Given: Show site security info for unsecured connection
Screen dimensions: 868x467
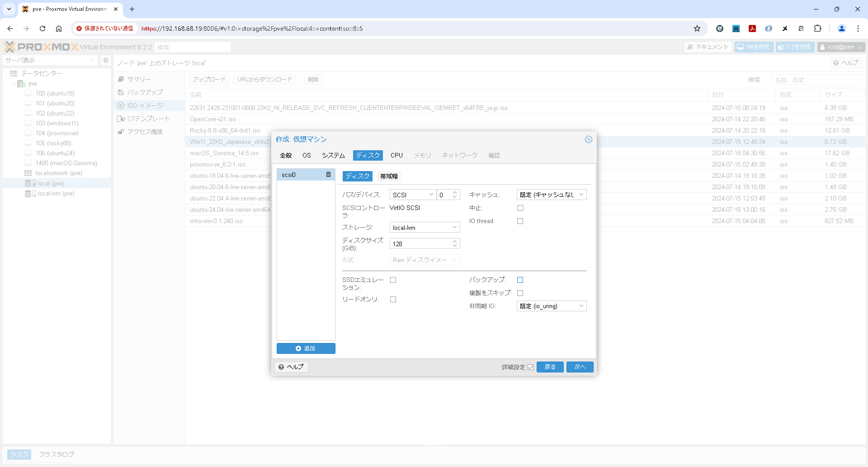Looking at the screenshot, I should [105, 29].
